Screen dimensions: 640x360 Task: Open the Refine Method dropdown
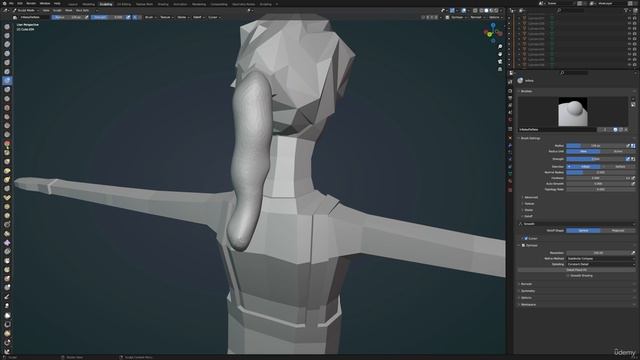point(600,259)
